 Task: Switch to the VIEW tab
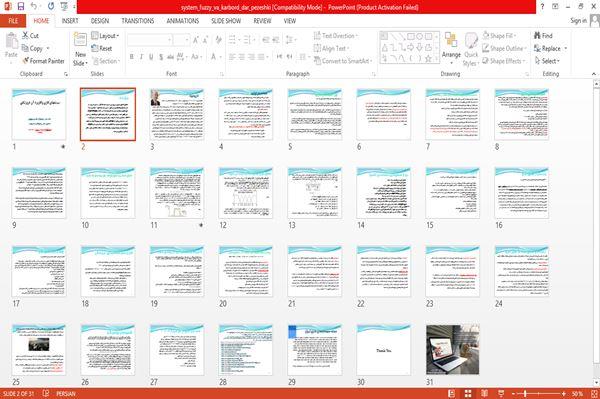click(x=290, y=21)
